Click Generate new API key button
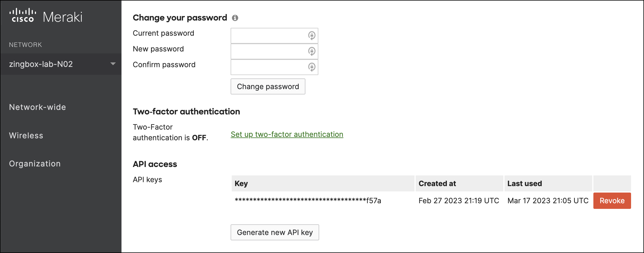 275,232
